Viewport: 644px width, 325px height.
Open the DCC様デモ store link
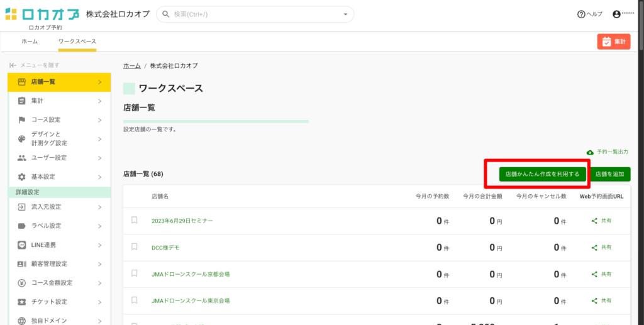(165, 248)
